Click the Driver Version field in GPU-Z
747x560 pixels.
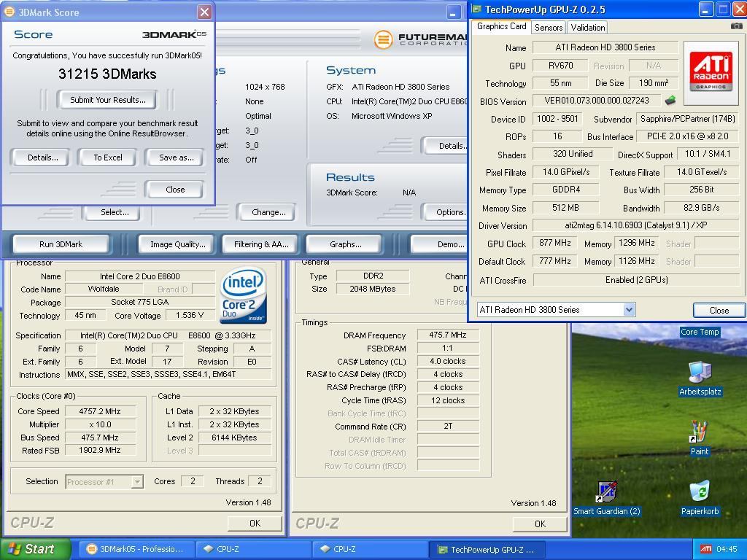point(635,225)
